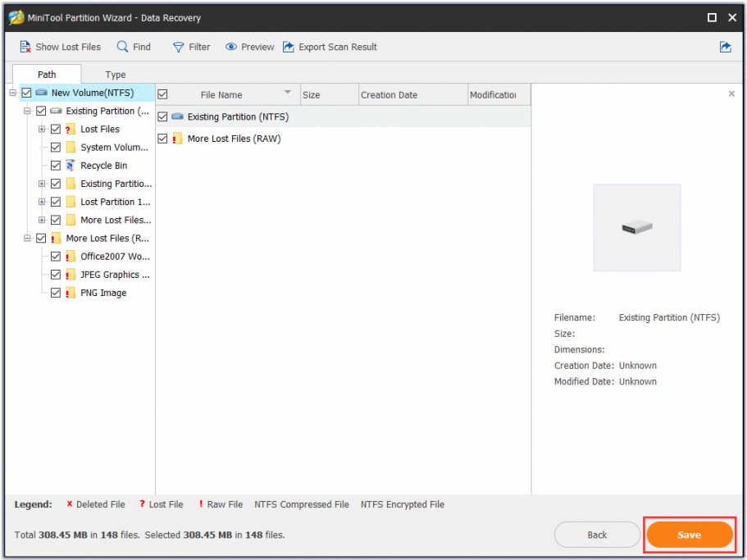Uncheck Existing Partition (NTFS) row checkbox in file list
This screenshot has width=747, height=560.
pos(162,116)
